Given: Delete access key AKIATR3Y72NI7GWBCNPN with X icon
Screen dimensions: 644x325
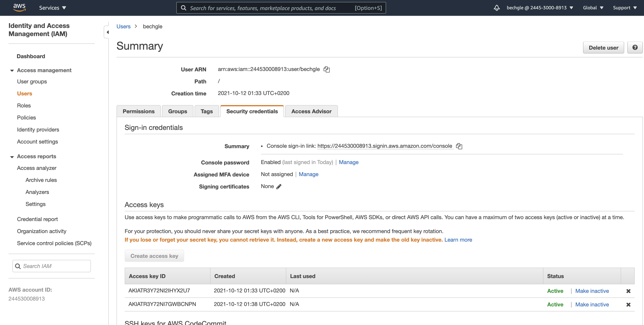Looking at the screenshot, I should tap(628, 304).
